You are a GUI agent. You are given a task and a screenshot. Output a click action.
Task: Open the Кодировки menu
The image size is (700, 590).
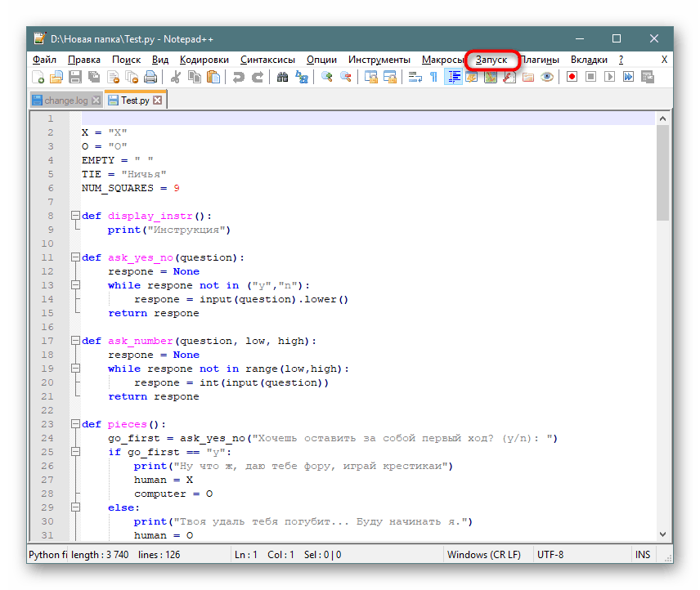tap(204, 60)
